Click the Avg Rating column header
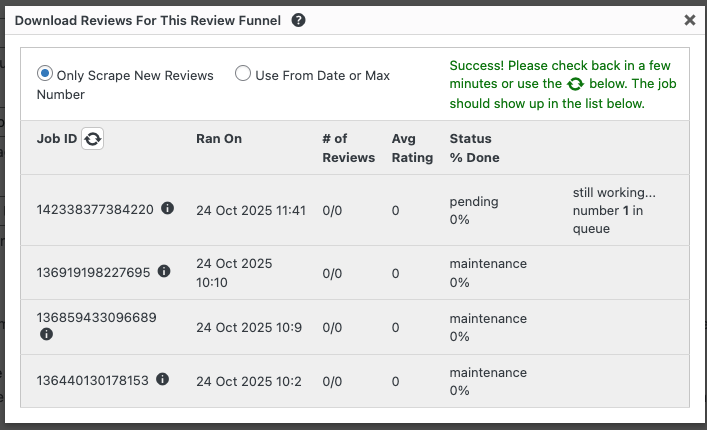 coord(412,148)
